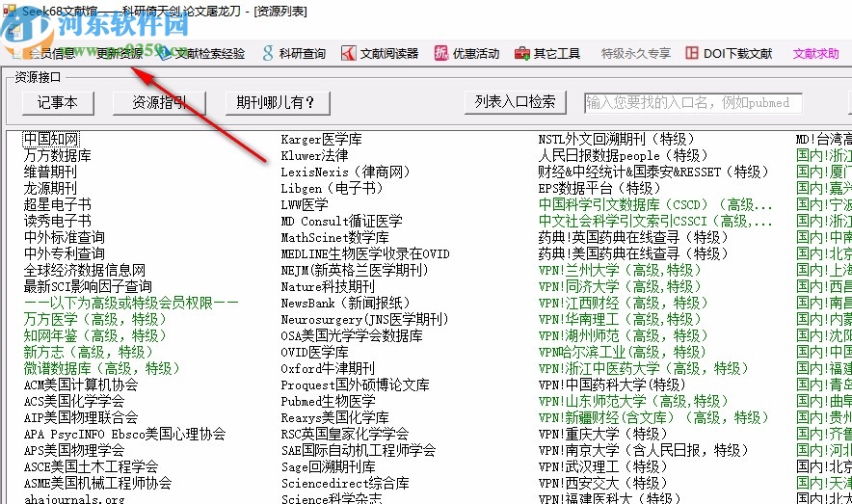Open 文献求助 menu item

(815, 53)
